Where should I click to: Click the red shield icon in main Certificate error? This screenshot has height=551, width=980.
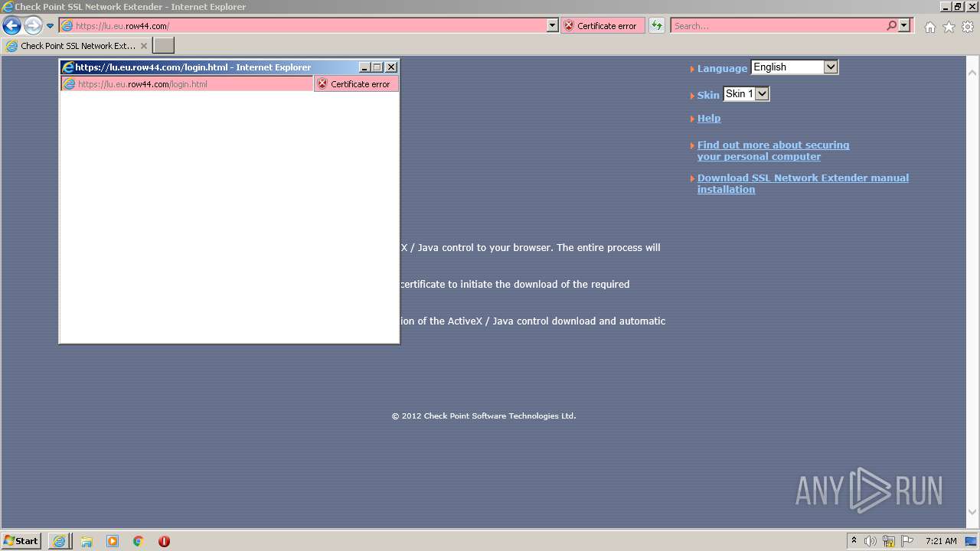coord(568,25)
